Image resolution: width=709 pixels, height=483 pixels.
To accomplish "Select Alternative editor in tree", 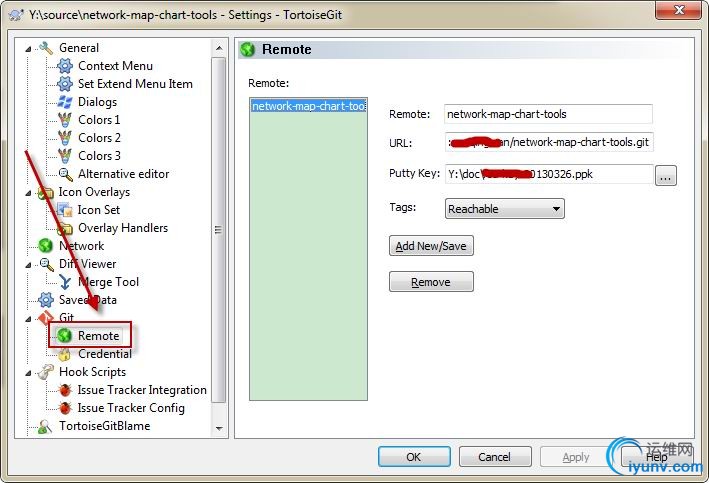I will click(x=123, y=174).
